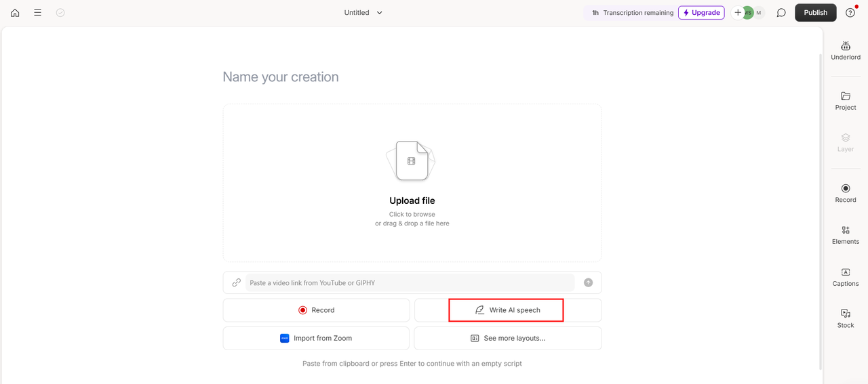Image resolution: width=868 pixels, height=384 pixels.
Task: Click the Record button below link field
Action: [316, 310]
